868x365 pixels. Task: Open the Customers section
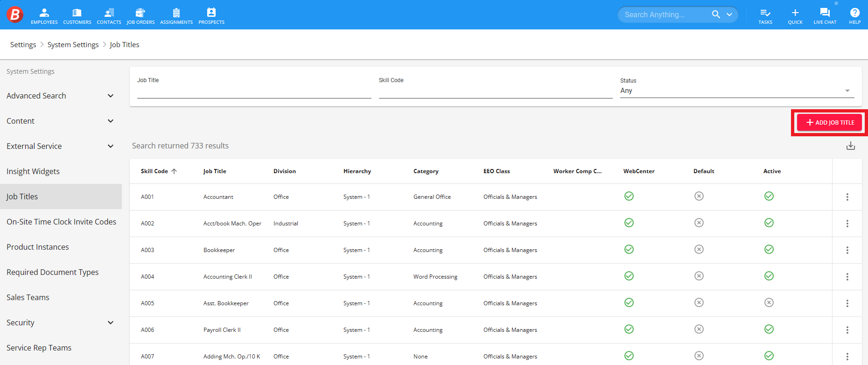point(77,16)
